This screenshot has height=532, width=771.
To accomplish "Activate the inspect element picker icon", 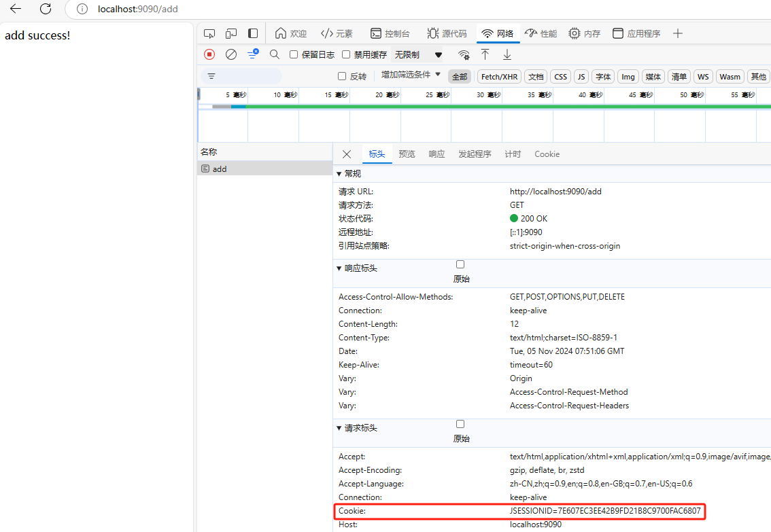I will click(x=209, y=33).
